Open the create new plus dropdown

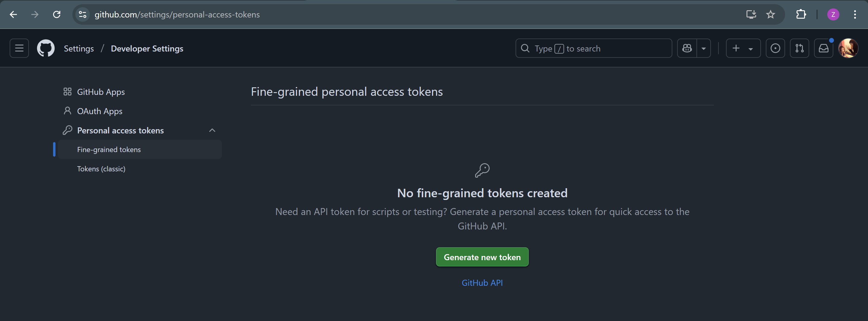743,48
